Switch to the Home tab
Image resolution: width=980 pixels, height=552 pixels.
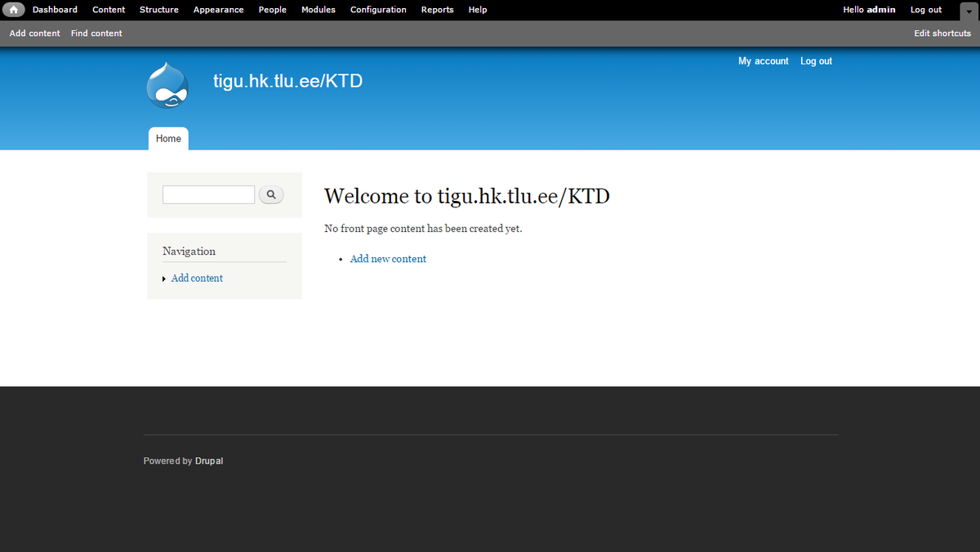(x=168, y=138)
